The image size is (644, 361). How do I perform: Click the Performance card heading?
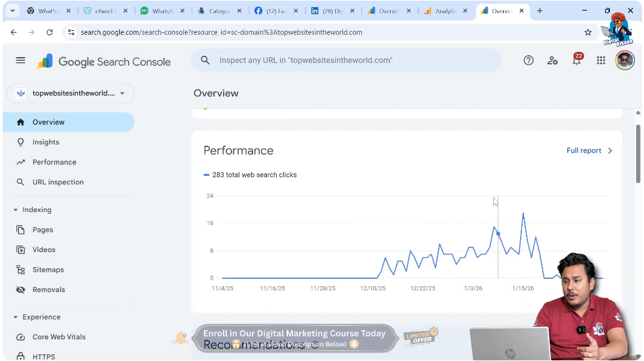tap(238, 150)
